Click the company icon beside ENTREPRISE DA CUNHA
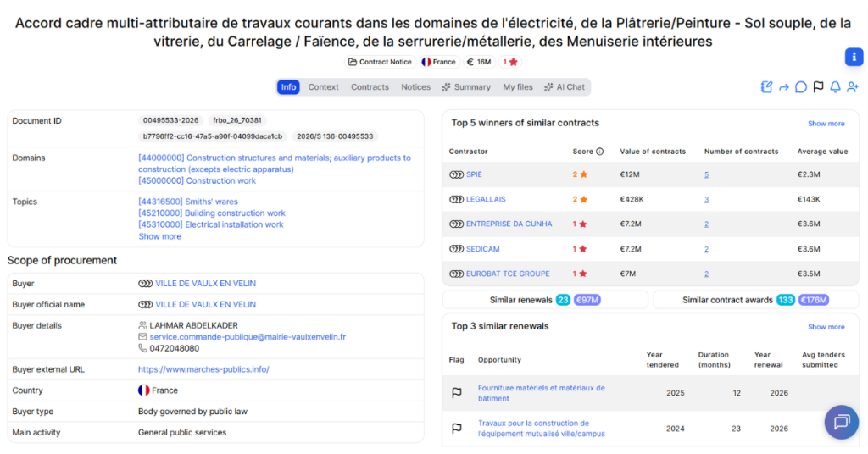Viewport: 868px width, 454px height. pyautogui.click(x=456, y=224)
